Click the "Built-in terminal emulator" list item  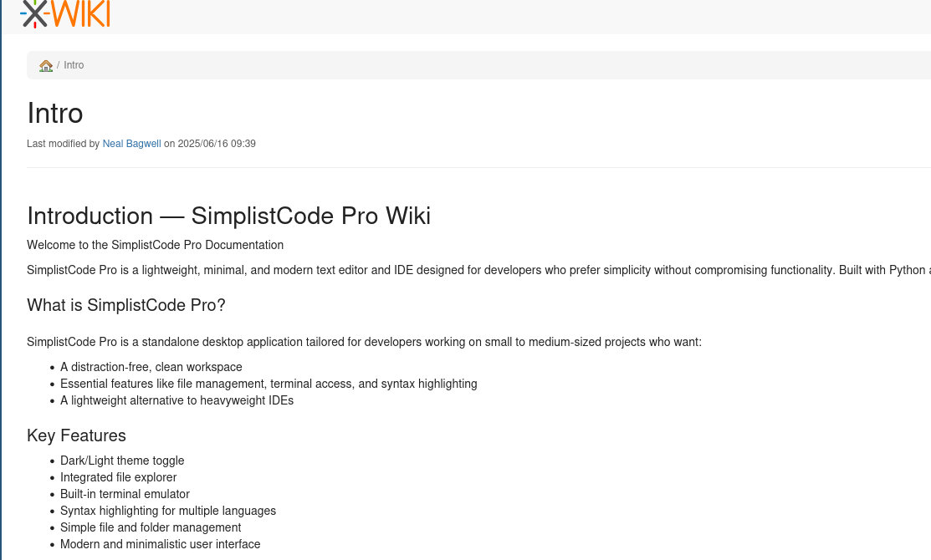(x=125, y=494)
